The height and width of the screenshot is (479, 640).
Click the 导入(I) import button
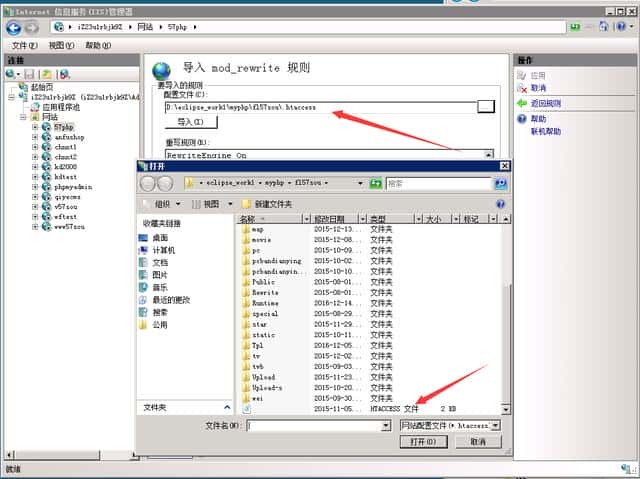pos(191,122)
